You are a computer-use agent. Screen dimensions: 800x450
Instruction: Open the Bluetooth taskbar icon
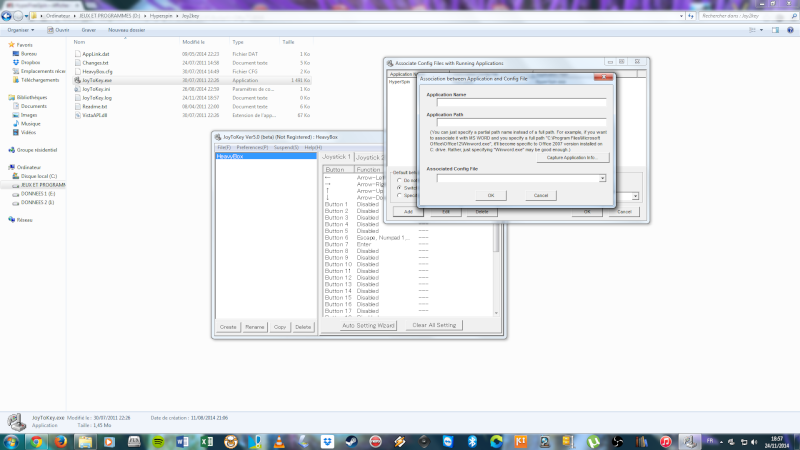click(x=472, y=442)
